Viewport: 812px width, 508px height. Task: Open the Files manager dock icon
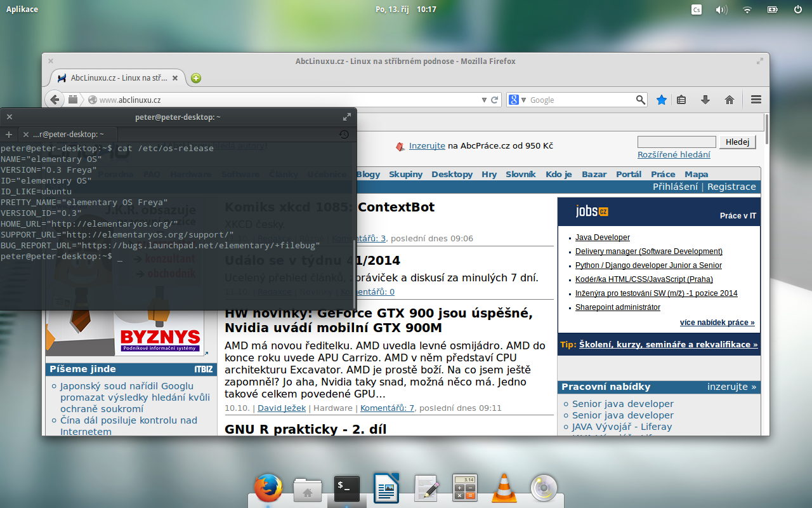(308, 489)
